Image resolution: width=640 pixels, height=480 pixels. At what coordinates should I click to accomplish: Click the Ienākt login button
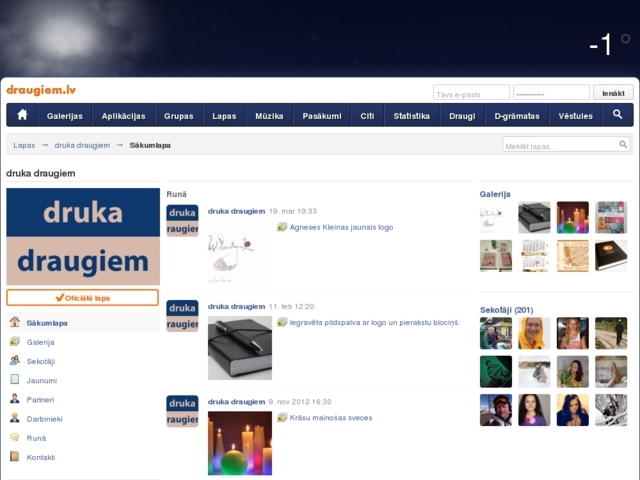coord(613,93)
